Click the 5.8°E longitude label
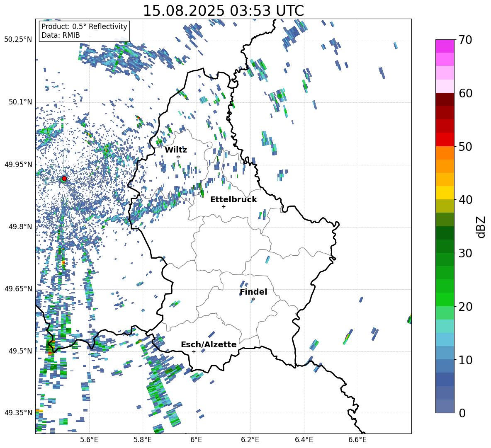Image resolution: width=491 pixels, height=448 pixels. pyautogui.click(x=143, y=440)
